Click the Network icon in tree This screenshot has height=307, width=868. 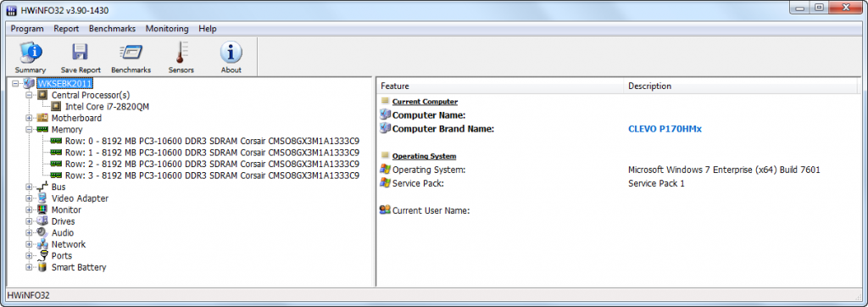42,244
